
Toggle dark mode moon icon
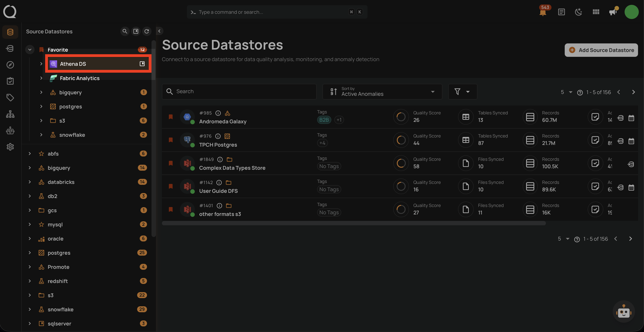point(579,12)
